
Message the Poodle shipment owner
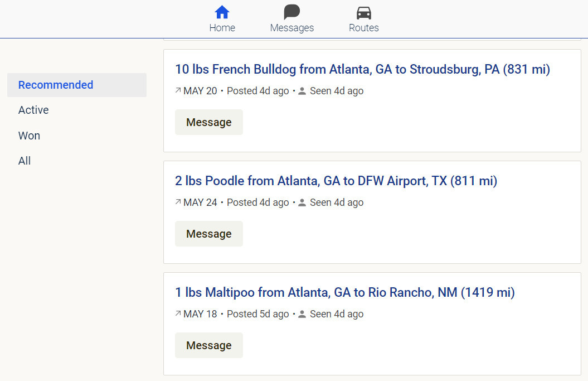coord(209,234)
